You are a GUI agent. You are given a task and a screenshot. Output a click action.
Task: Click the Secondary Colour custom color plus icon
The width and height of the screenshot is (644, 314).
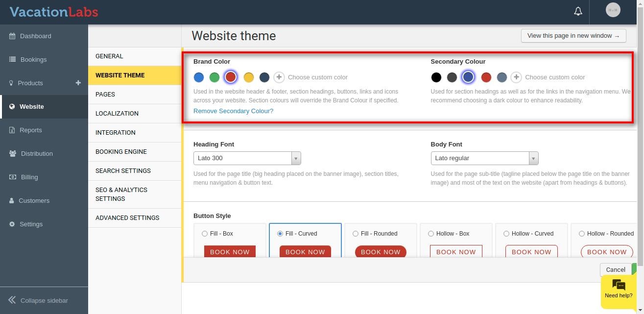pos(516,77)
